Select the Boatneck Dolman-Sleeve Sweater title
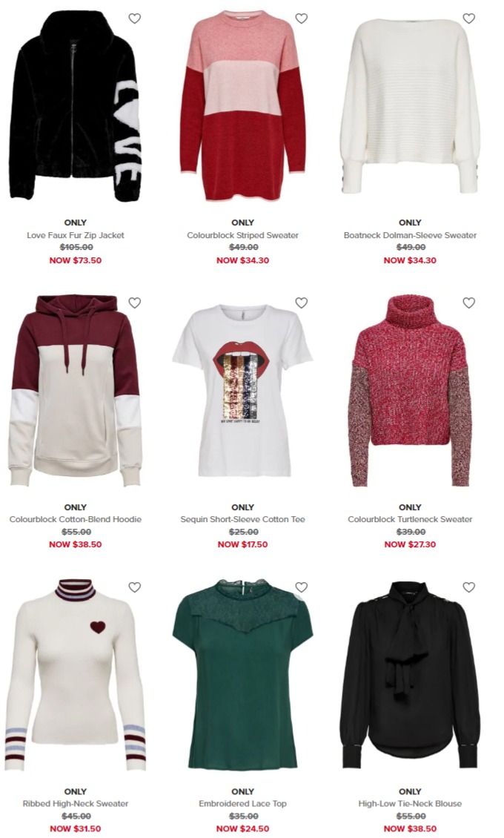This screenshot has height=838, width=504. (410, 235)
